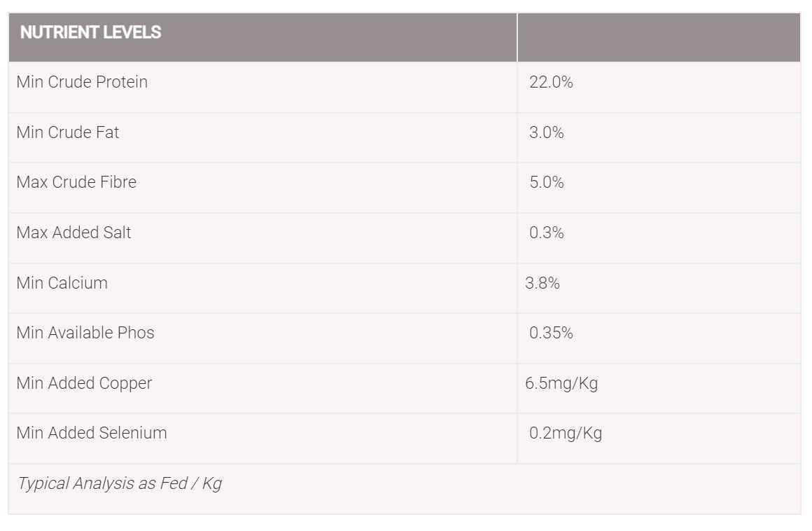812x531 pixels.
Task: Select the Min Crude Fat label
Action: pos(68,132)
